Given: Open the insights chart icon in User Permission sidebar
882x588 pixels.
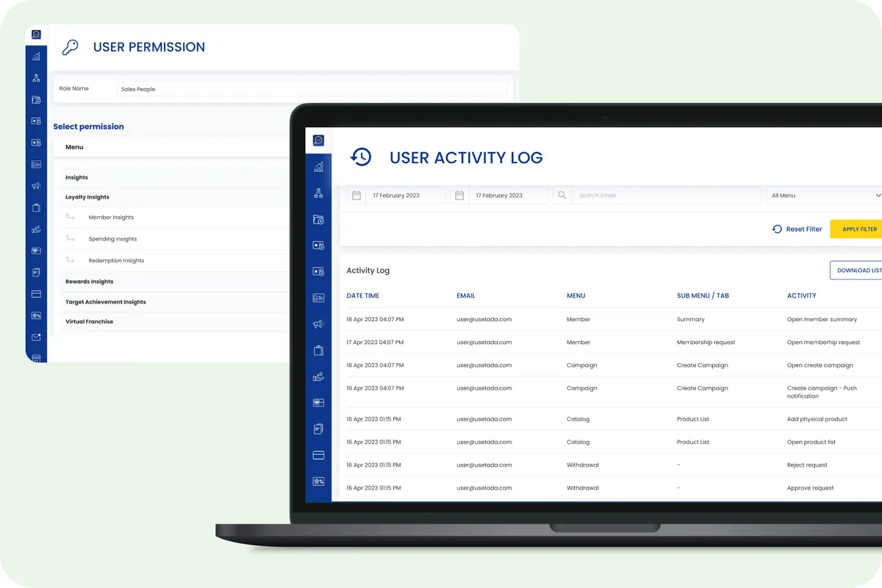Looking at the screenshot, I should coord(36,57).
